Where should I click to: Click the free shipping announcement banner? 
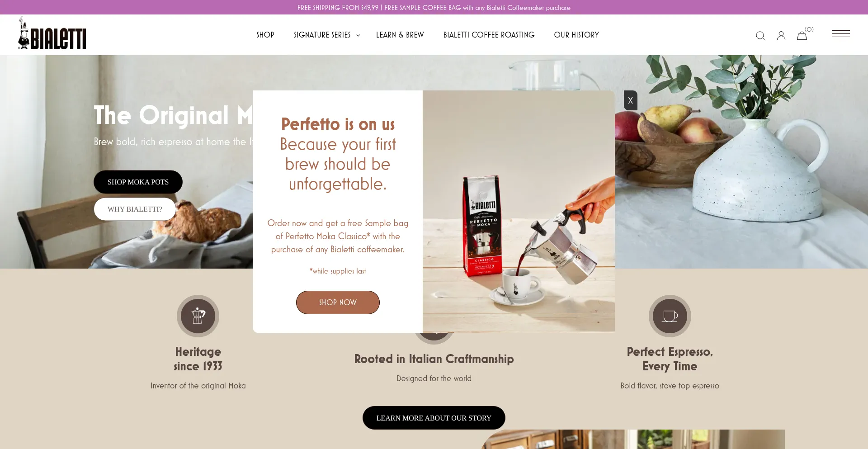tap(434, 7)
